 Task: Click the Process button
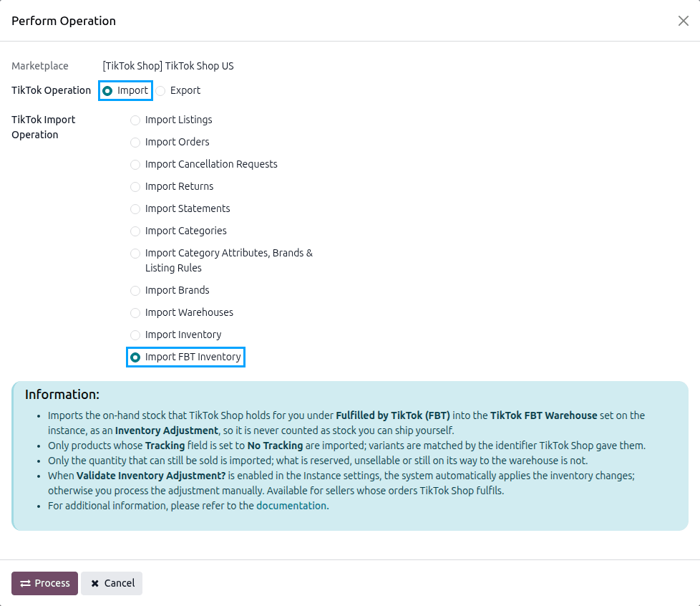(44, 583)
